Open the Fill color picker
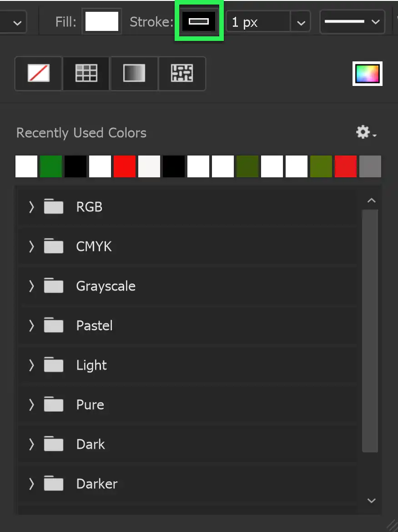 pyautogui.click(x=102, y=21)
